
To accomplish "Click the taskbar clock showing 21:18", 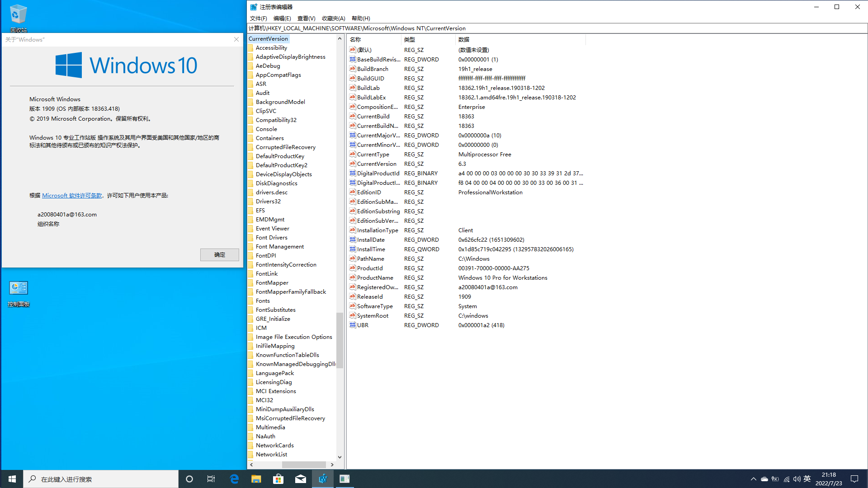I will (x=828, y=479).
